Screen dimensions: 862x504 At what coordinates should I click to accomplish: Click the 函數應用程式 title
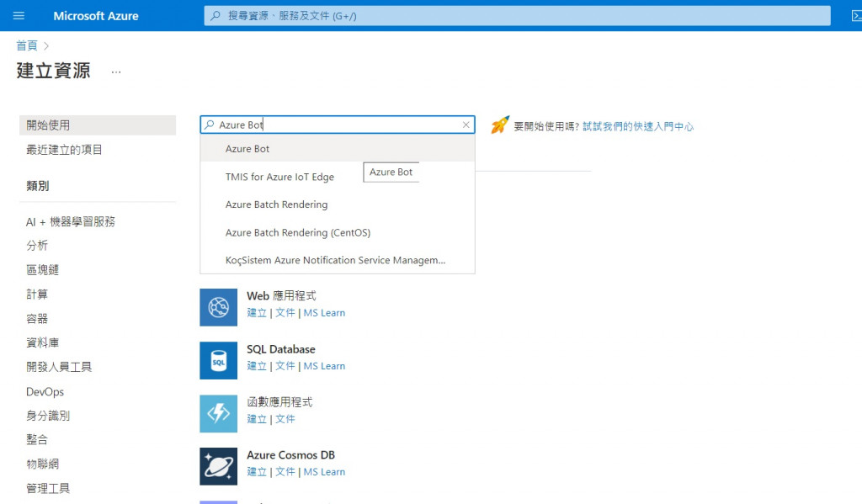(279, 402)
